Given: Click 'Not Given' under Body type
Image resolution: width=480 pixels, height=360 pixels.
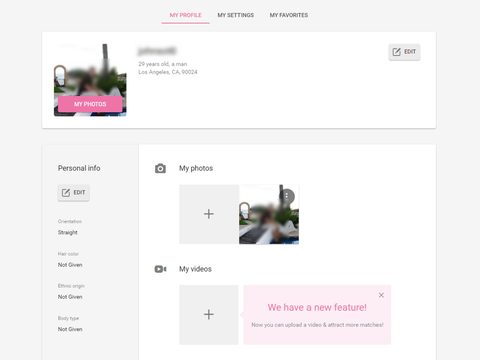Looking at the screenshot, I should (70, 329).
